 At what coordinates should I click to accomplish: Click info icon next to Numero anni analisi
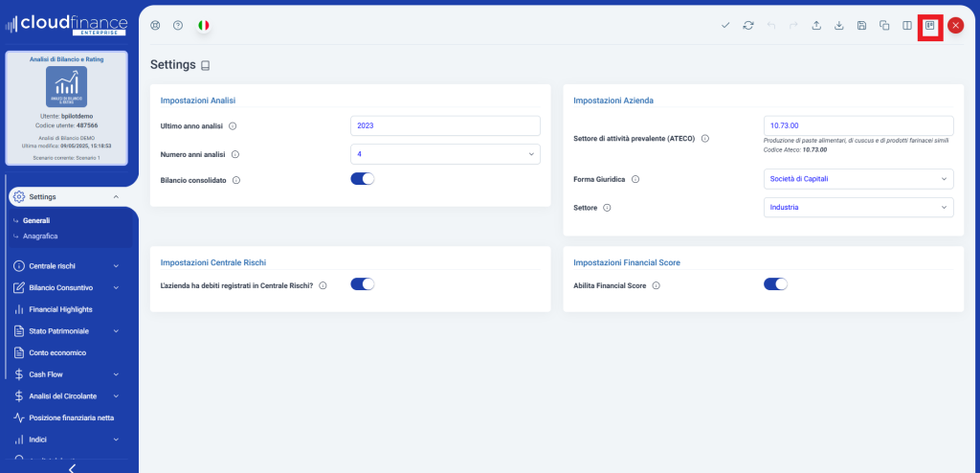[236, 154]
